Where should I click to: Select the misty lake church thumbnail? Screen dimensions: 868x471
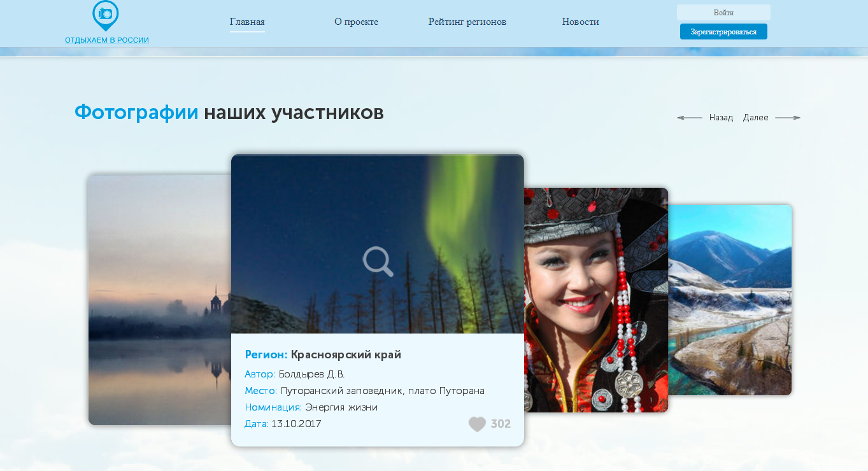[x=160, y=300]
